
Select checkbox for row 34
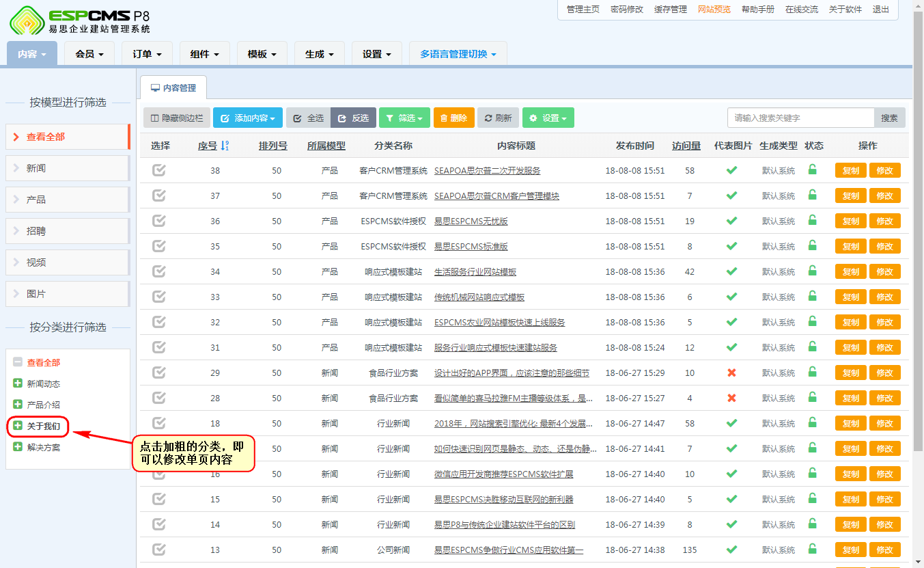pyautogui.click(x=159, y=271)
